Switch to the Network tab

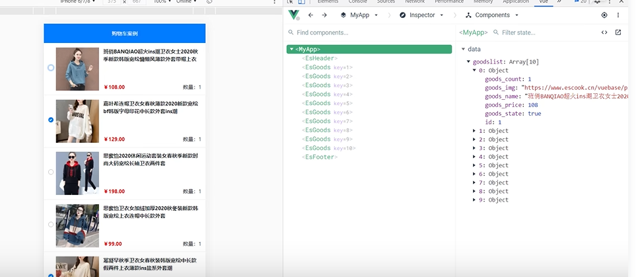pos(415,1)
